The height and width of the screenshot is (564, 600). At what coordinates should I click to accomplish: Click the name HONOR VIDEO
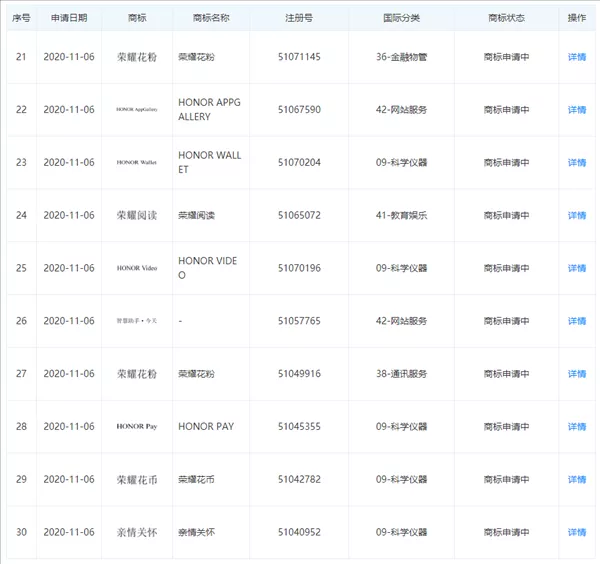click(x=207, y=268)
